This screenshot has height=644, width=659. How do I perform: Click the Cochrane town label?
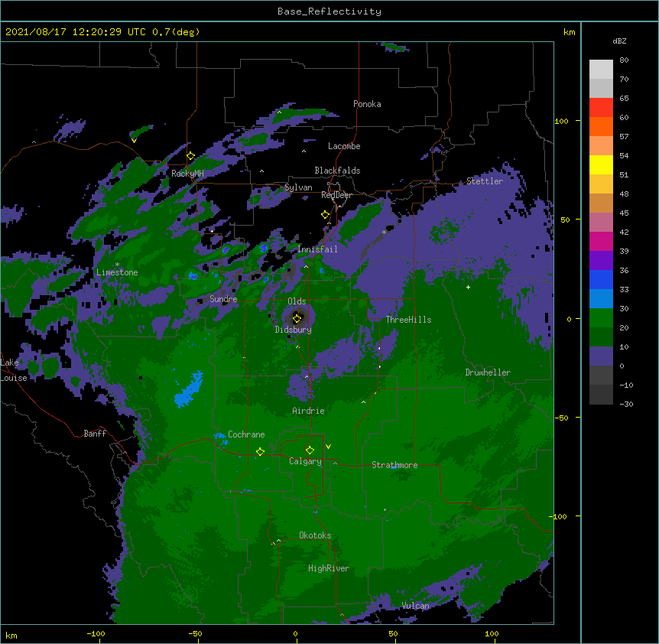246,434
